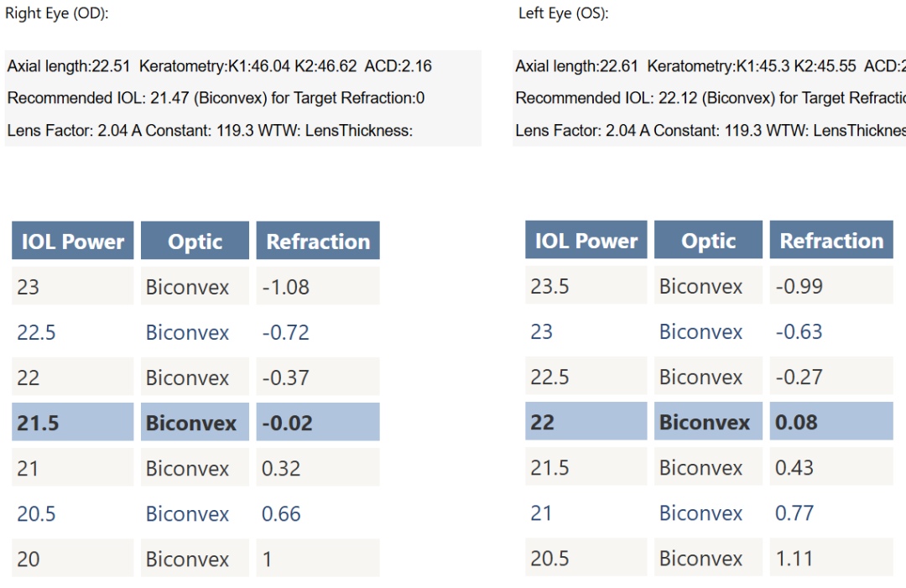Click the left eye Refraction column header

[x=831, y=241]
